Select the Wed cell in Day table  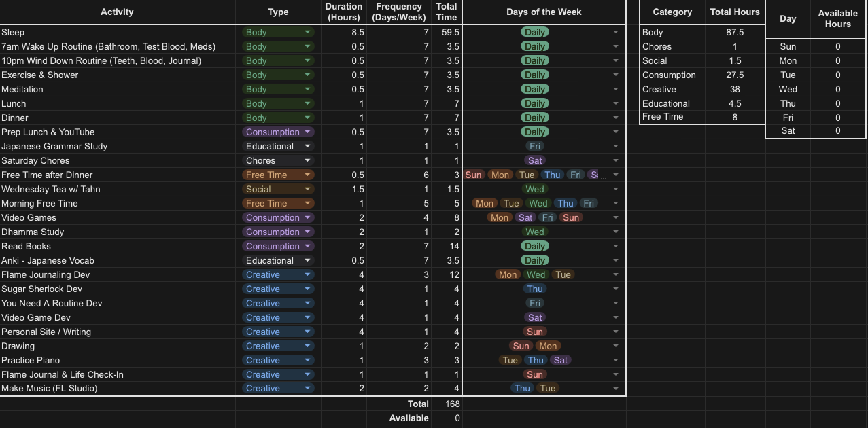click(x=788, y=90)
